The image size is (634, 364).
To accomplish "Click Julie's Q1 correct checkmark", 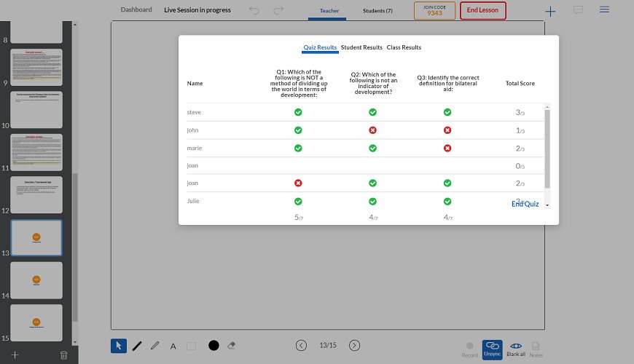I will [298, 201].
